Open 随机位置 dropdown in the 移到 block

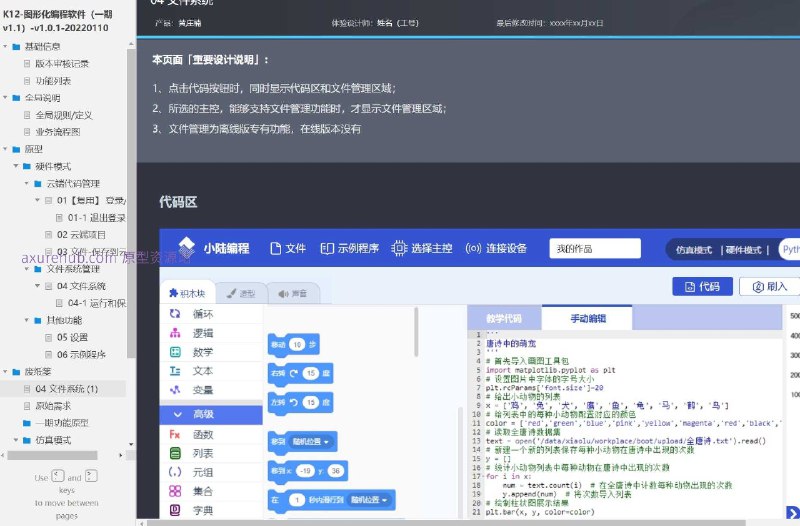pos(311,441)
